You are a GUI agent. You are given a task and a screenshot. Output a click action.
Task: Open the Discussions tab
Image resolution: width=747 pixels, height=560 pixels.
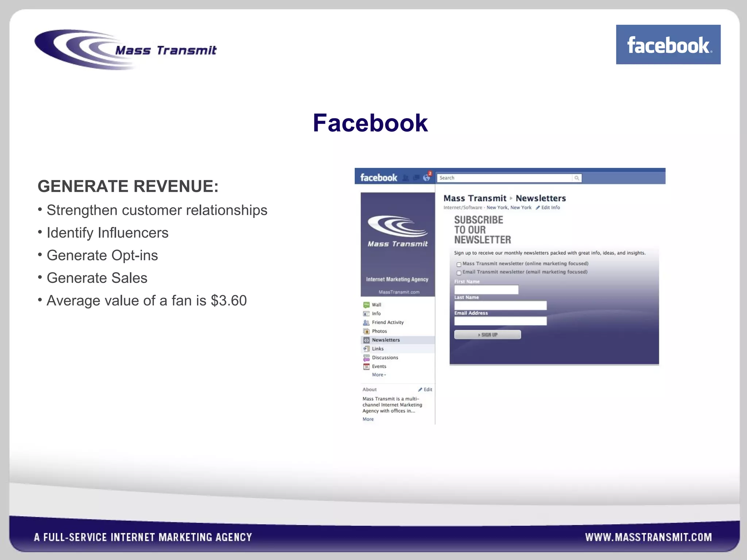385,358
